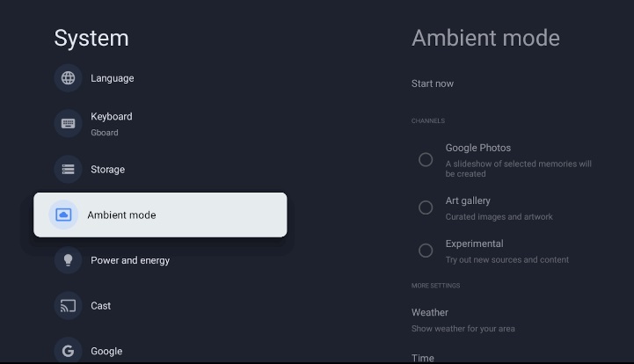Select the Google Photos radio button

click(x=426, y=160)
